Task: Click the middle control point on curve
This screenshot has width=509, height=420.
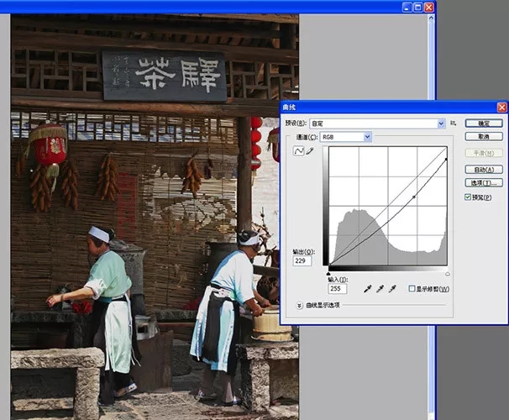Action: click(413, 197)
